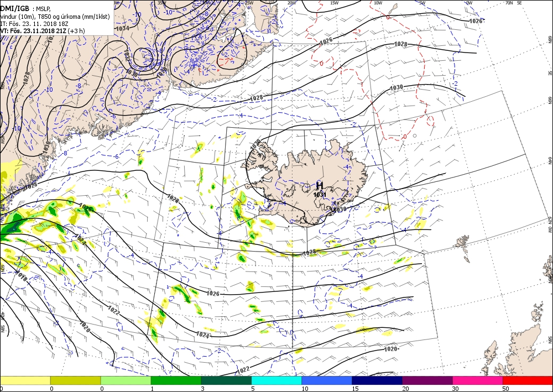Viewport: 553px width, 392px height.
Task: Pick the dark green legend swatch
Action: pos(226,380)
